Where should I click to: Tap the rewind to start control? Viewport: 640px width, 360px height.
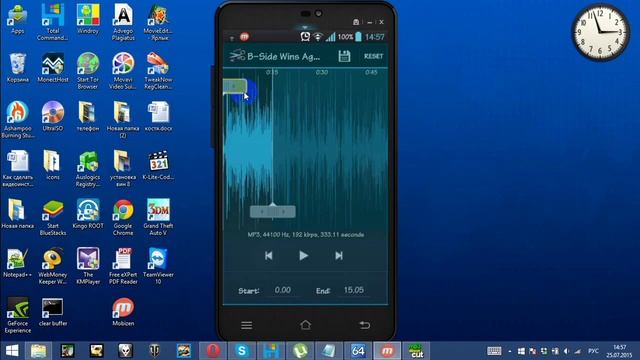point(269,256)
